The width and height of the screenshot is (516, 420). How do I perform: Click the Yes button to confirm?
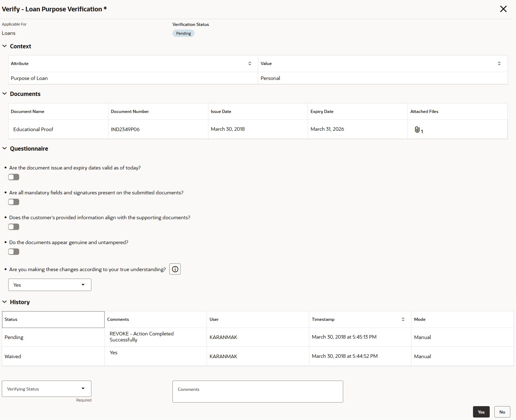tap(481, 412)
